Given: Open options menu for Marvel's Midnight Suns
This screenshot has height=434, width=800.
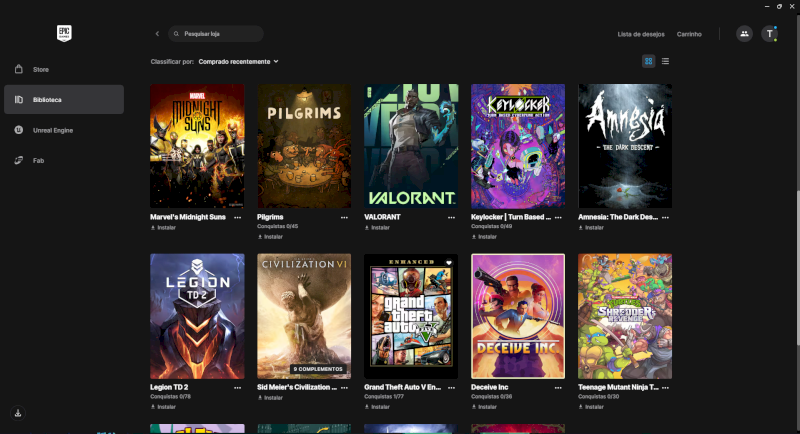Looking at the screenshot, I should click(237, 217).
